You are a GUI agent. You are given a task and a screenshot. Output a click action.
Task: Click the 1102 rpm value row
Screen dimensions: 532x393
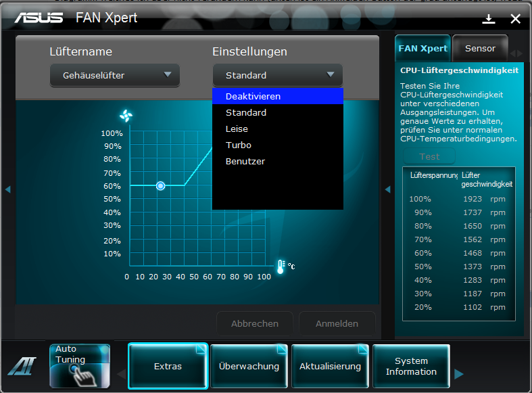click(458, 308)
